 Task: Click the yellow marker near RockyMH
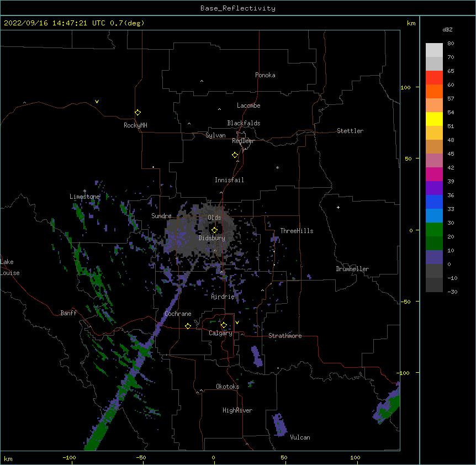(x=137, y=113)
